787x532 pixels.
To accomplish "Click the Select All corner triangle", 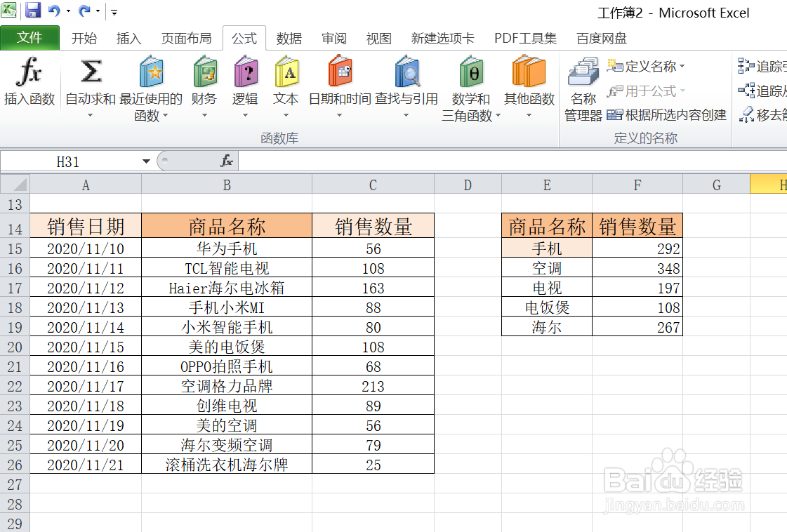I will [15, 184].
